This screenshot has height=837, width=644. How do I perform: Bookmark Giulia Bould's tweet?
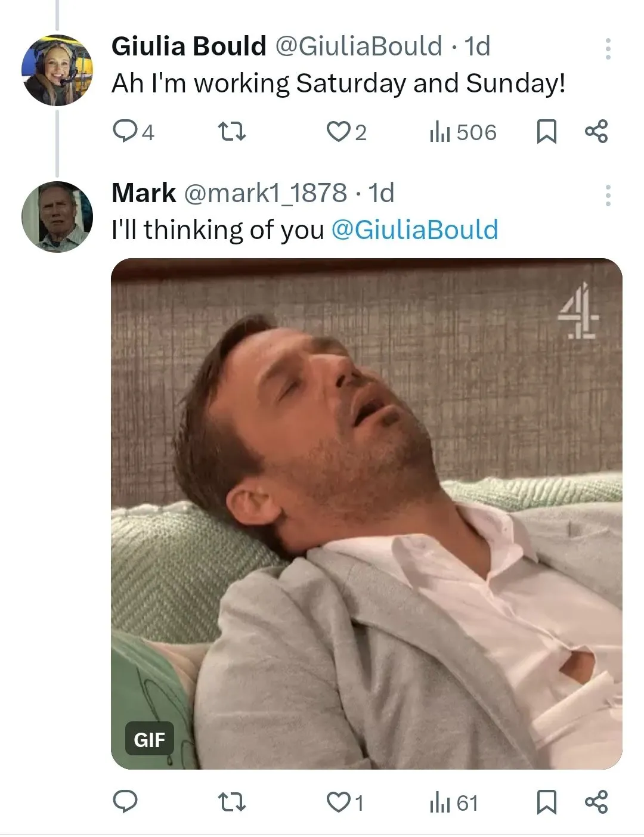point(546,132)
